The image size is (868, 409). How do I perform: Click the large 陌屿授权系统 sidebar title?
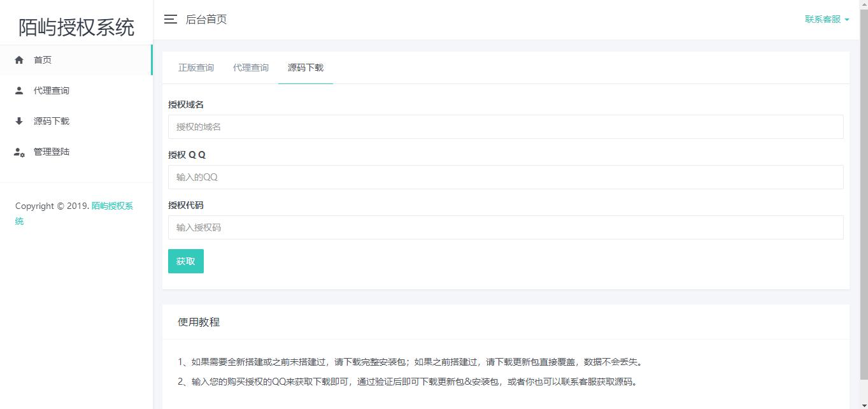pos(76,27)
